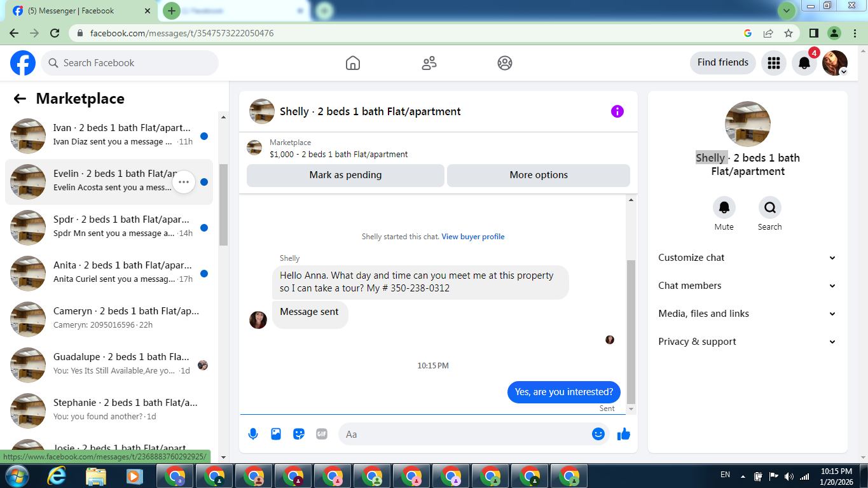Open the Friends icon in top navigation
The height and width of the screenshot is (488, 868).
[x=429, y=63]
